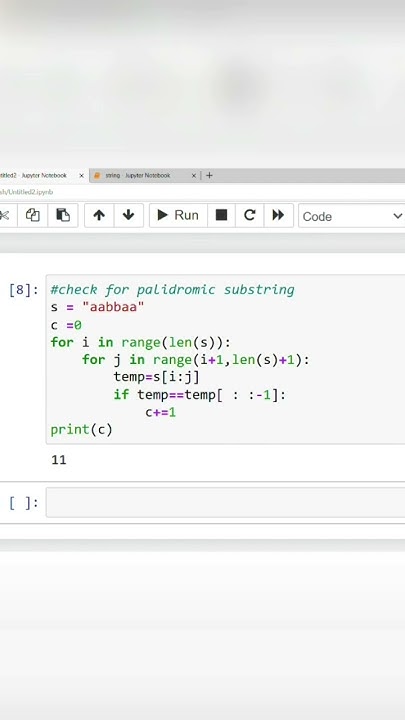The image size is (405, 720).
Task: Select cell via the [8]: prompt
Action: point(23,290)
